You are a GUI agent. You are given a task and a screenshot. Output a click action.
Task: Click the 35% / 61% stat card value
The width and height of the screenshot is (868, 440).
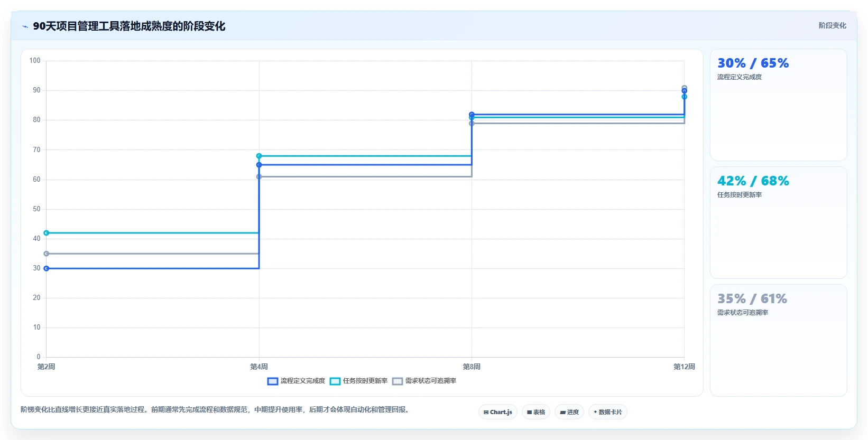pyautogui.click(x=752, y=299)
